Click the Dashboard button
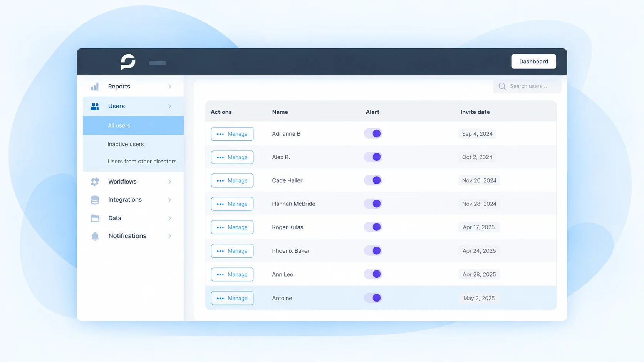This screenshot has width=644, height=362. tap(533, 62)
